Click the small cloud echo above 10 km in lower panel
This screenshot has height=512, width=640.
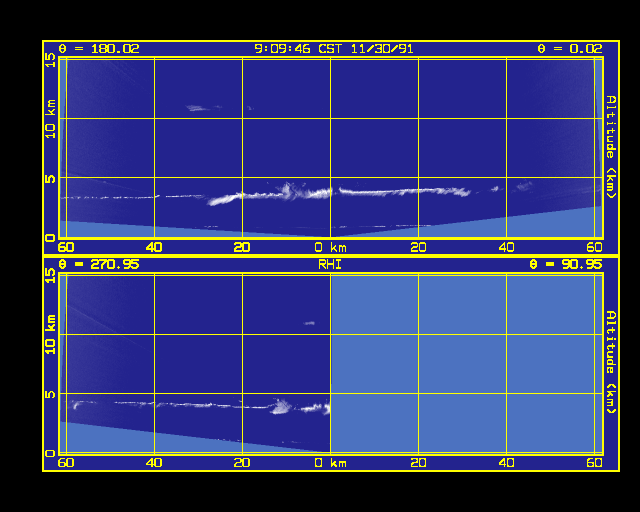pyautogui.click(x=309, y=323)
